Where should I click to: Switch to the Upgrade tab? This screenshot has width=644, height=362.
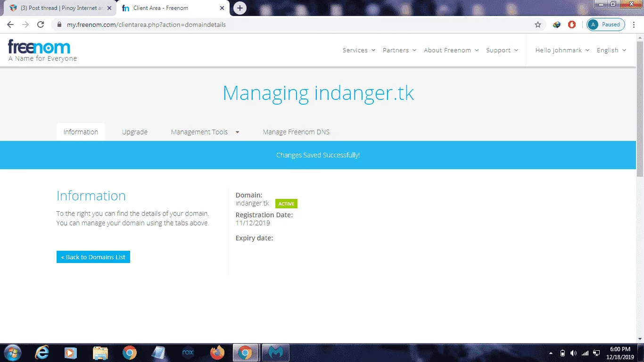point(135,132)
